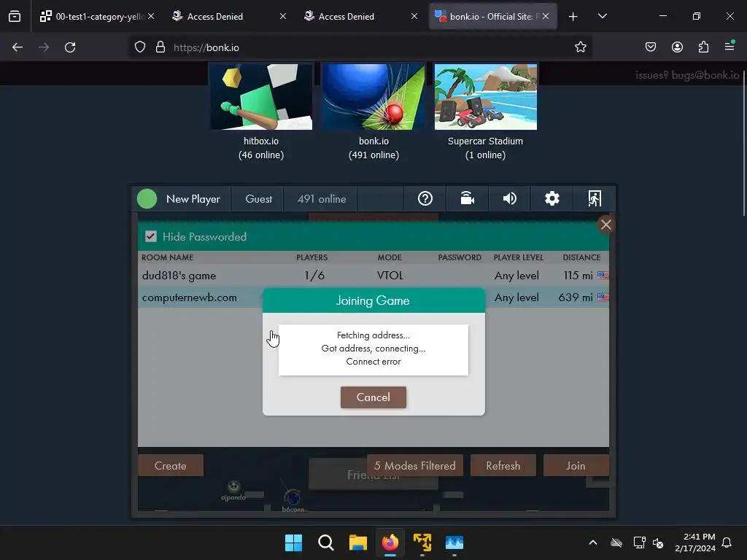Click the green player avatar circle
The width and height of the screenshot is (747, 560).
pos(147,199)
